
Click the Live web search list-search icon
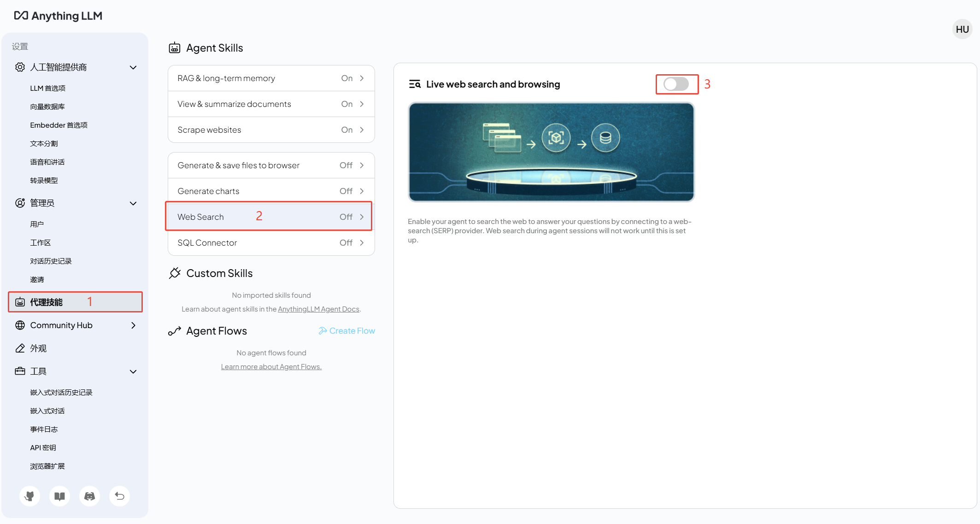point(415,84)
